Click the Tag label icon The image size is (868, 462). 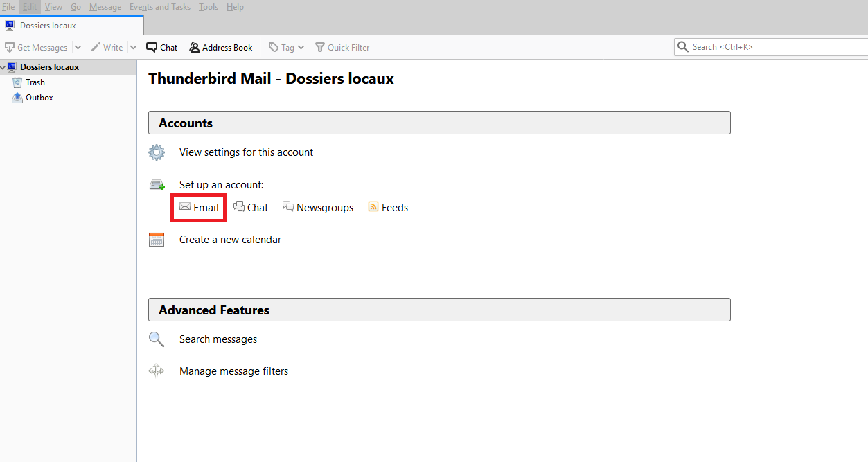[274, 48]
